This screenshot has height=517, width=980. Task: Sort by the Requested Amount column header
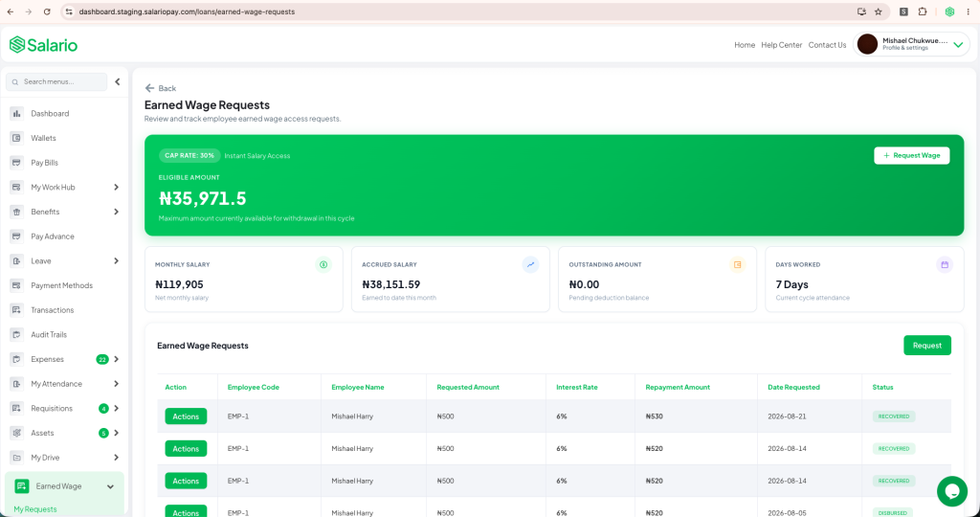467,387
